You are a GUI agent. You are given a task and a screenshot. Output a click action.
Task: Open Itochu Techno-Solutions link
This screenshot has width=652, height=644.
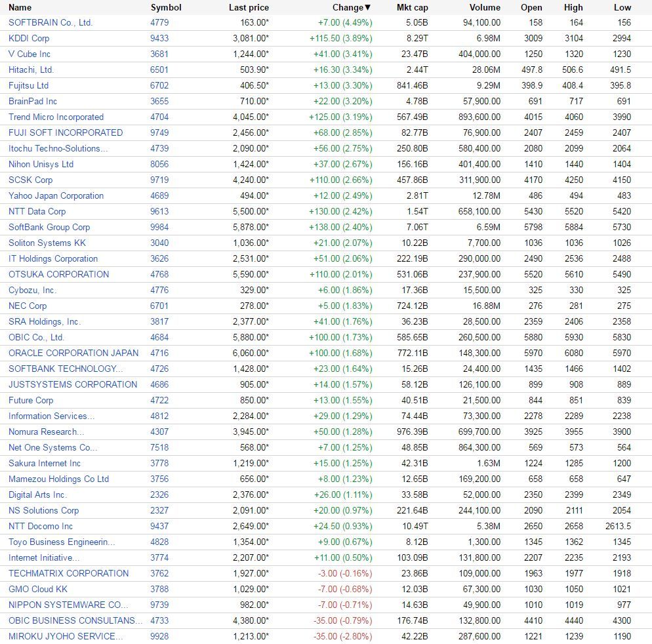(x=58, y=148)
